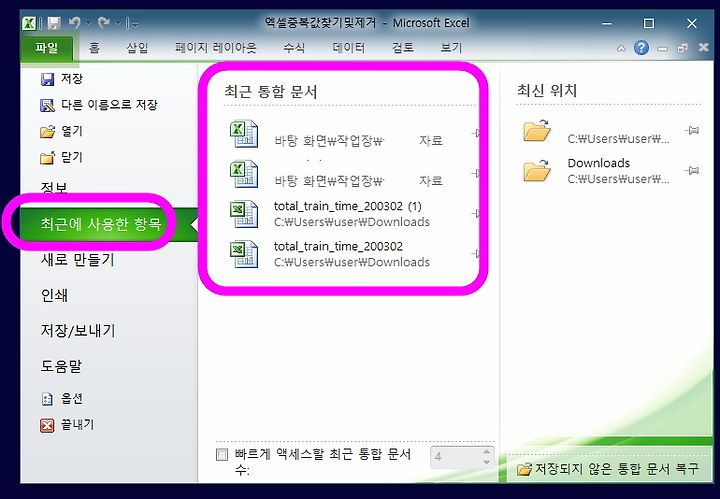720x499 pixels.
Task: Switch to the 삽입 tab
Action: (137, 48)
